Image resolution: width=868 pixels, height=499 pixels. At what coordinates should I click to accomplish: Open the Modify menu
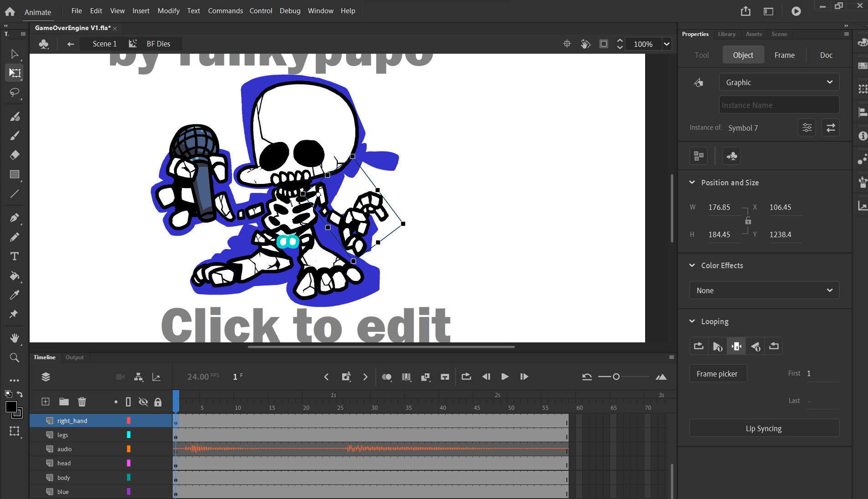point(168,10)
